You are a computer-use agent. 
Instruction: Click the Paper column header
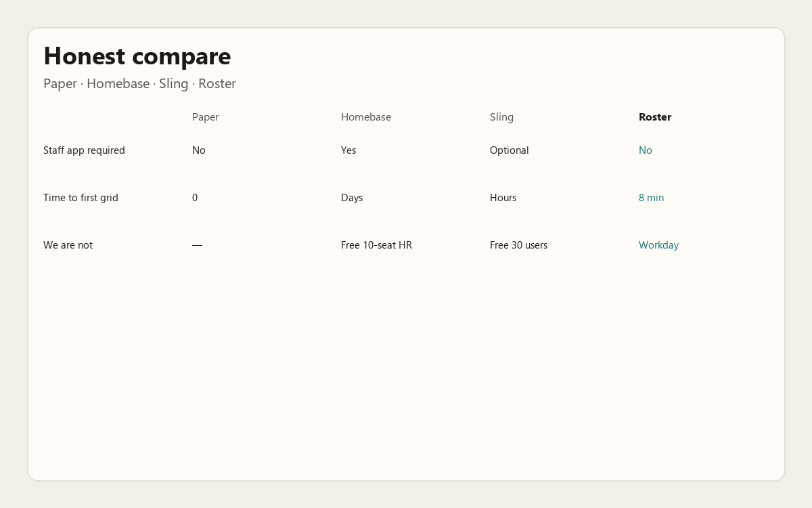pos(206,117)
